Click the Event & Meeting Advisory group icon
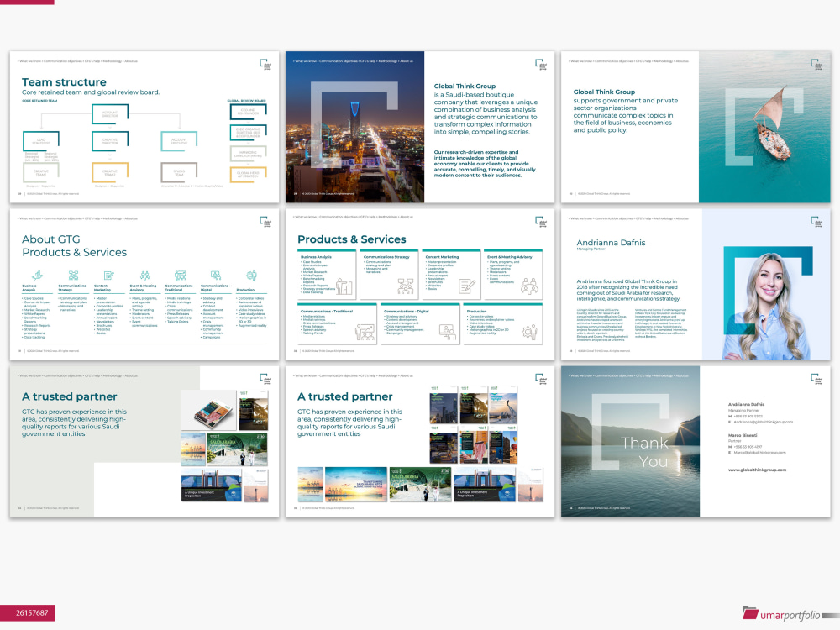This screenshot has width=840, height=630. 144,275
